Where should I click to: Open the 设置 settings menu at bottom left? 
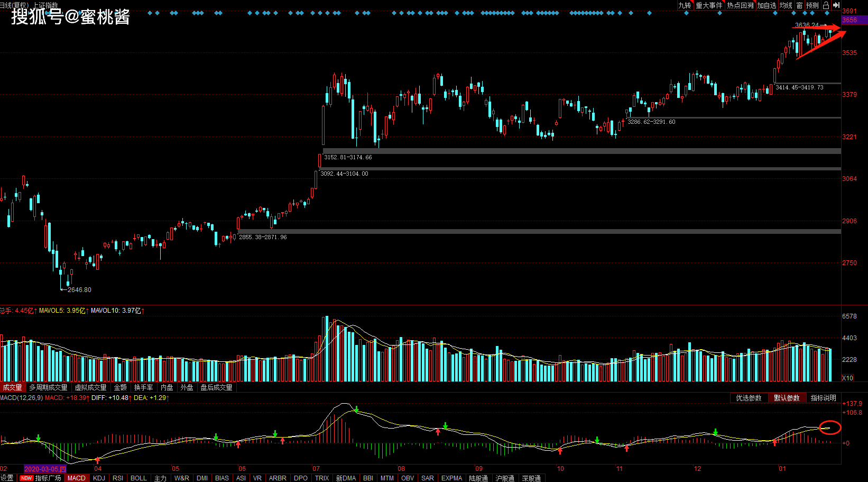(7, 478)
